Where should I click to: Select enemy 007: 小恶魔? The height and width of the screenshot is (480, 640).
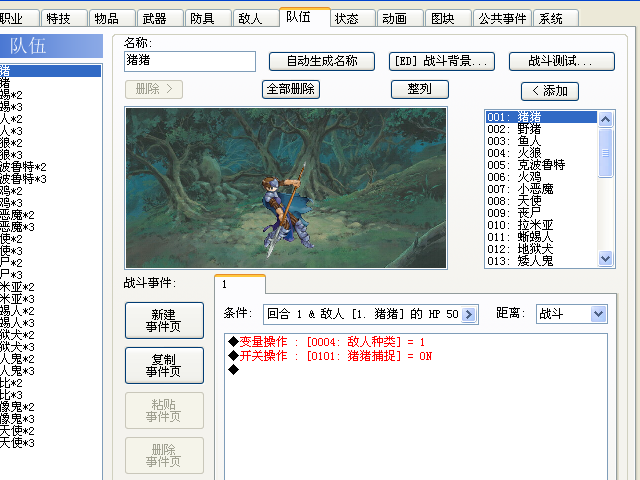coord(541,189)
